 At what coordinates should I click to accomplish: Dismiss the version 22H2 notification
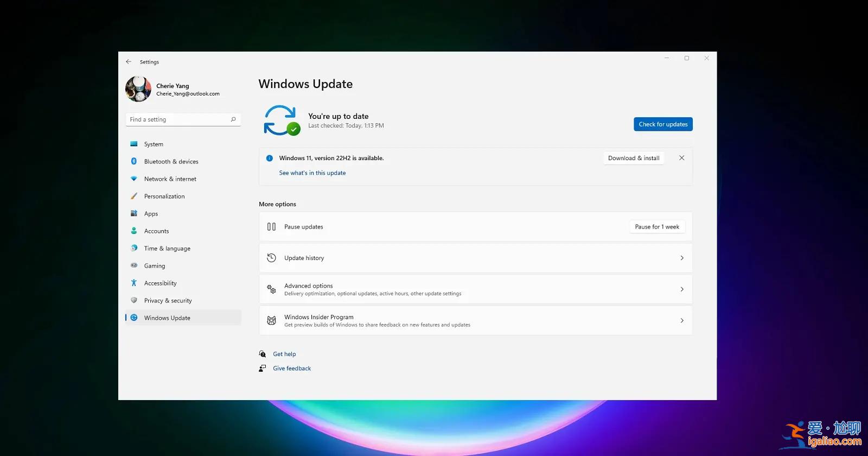coord(682,158)
